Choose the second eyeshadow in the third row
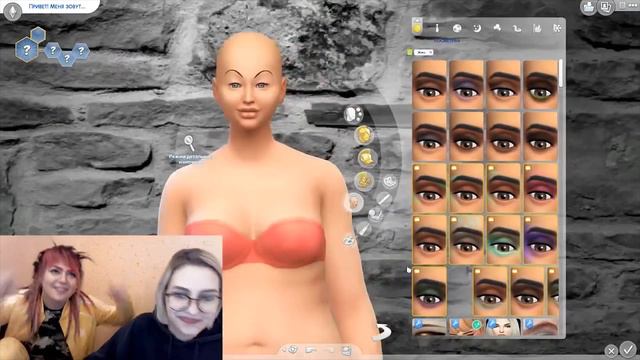This screenshot has height=360, width=640. point(467,188)
